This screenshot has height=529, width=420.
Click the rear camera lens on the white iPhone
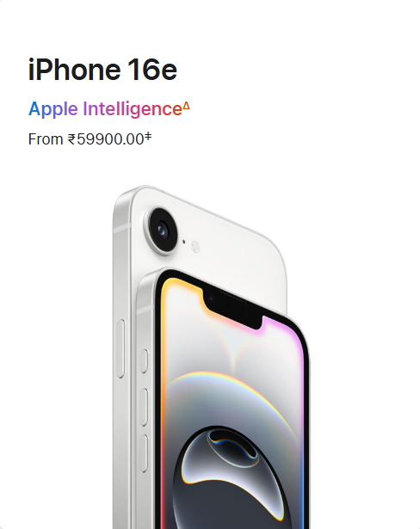point(162,230)
